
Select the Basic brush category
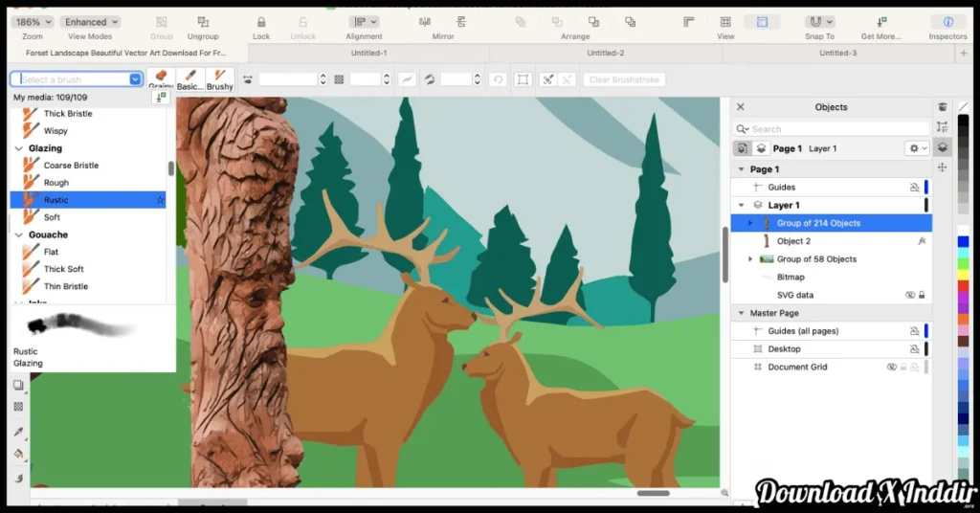pyautogui.click(x=190, y=79)
